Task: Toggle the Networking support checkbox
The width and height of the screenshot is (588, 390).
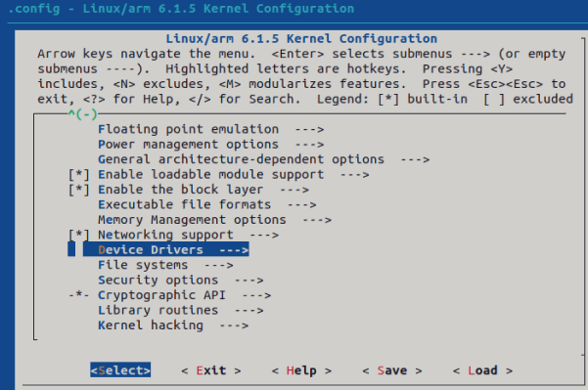Action: point(78,235)
